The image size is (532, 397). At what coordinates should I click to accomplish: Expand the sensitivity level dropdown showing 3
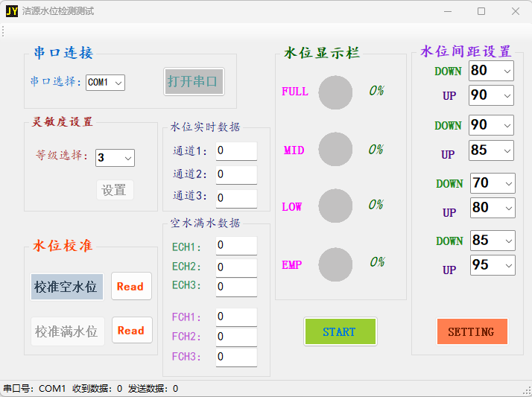click(115, 158)
